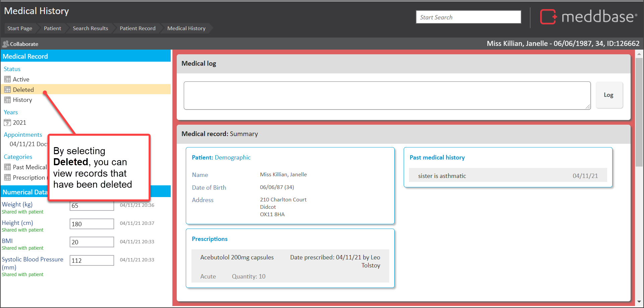
Task: Click the grid icon beside History
Action: pos(7,100)
